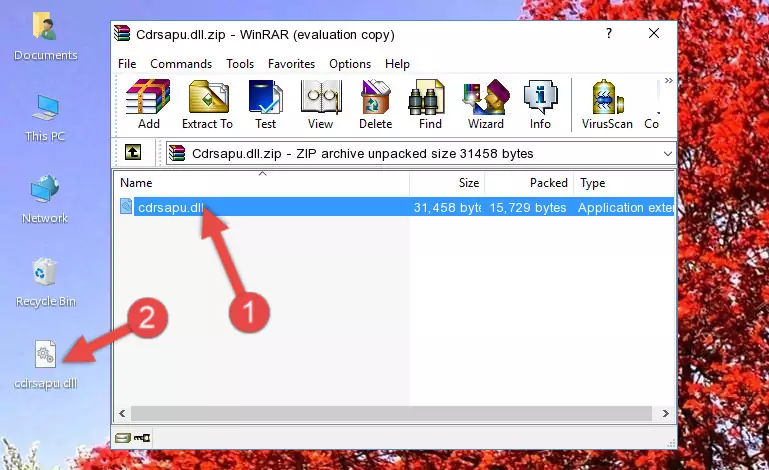Click the Application extension type cell
Screen dimensions: 769x470
coord(625,208)
